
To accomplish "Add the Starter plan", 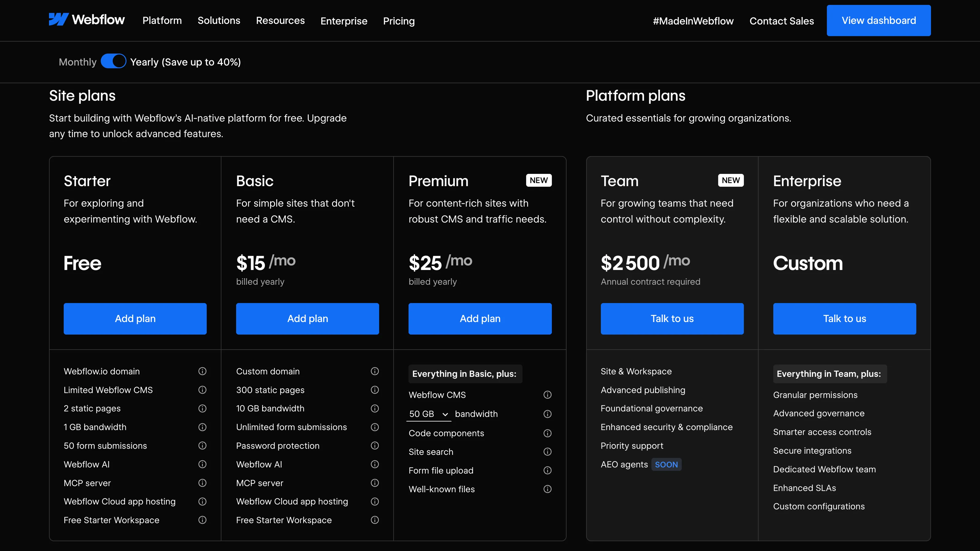I will [x=135, y=319].
